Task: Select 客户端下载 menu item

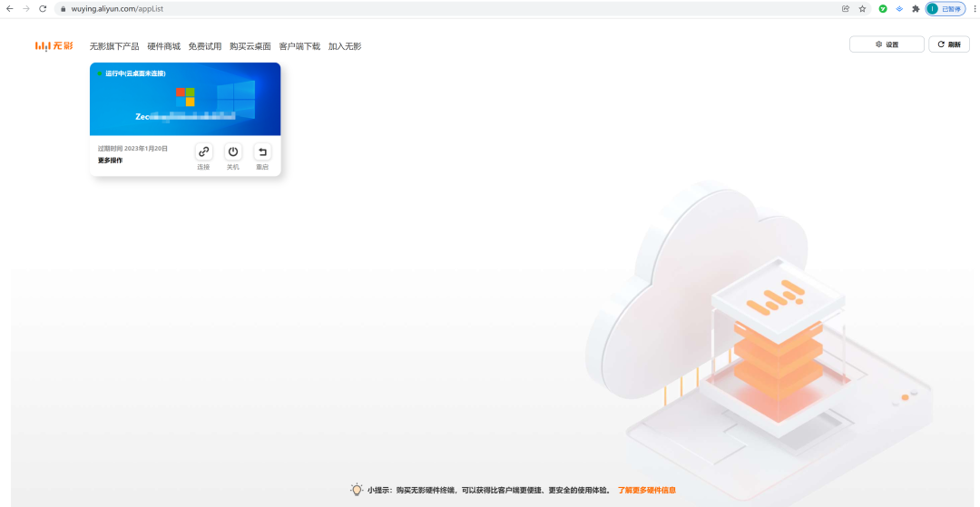Action: pyautogui.click(x=299, y=46)
